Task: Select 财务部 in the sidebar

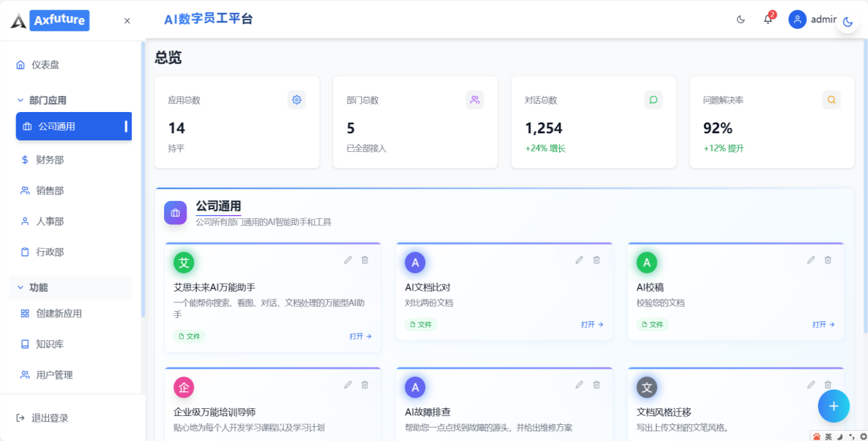Action: (x=50, y=160)
